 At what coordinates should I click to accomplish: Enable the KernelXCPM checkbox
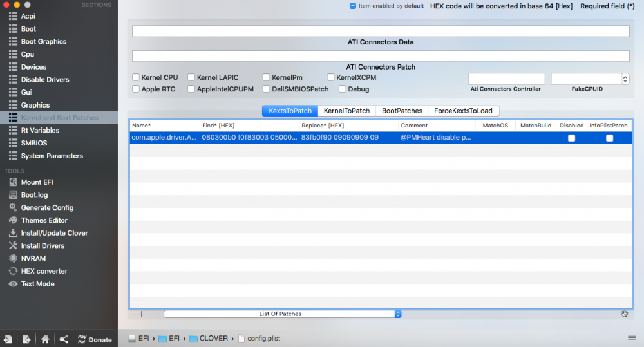pos(330,77)
